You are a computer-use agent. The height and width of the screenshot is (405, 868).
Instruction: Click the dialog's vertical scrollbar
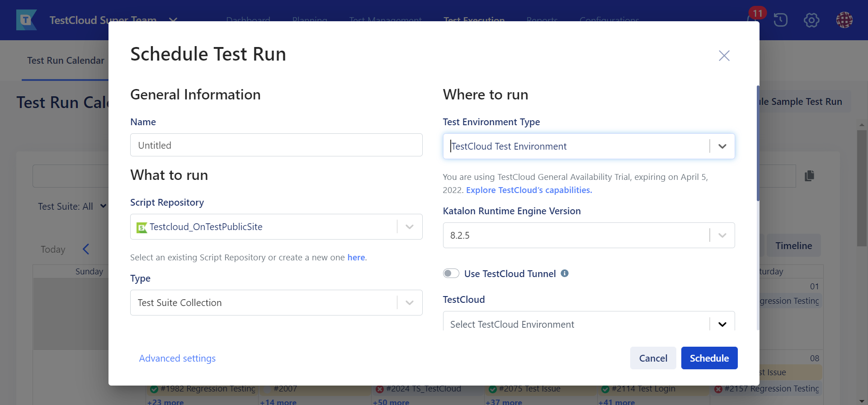coord(758,143)
